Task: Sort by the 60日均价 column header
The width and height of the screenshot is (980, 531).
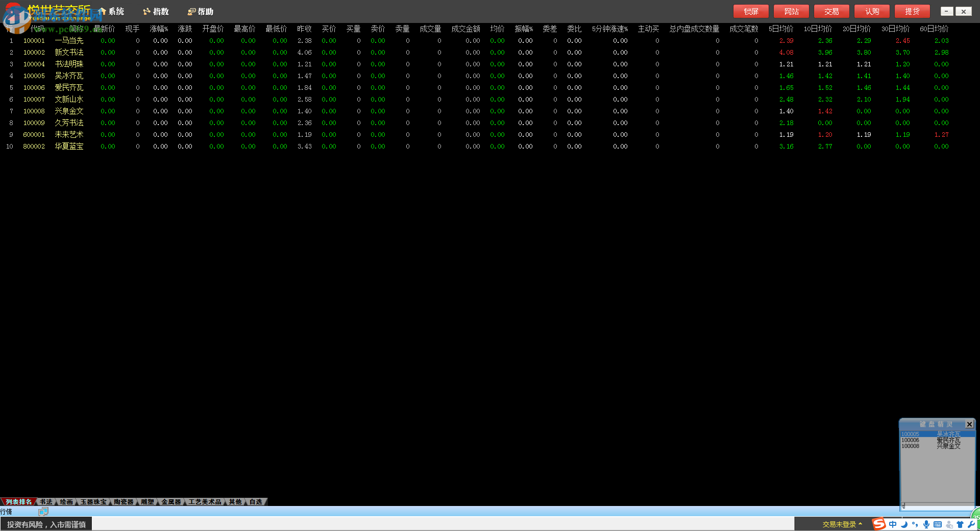Action: [934, 29]
